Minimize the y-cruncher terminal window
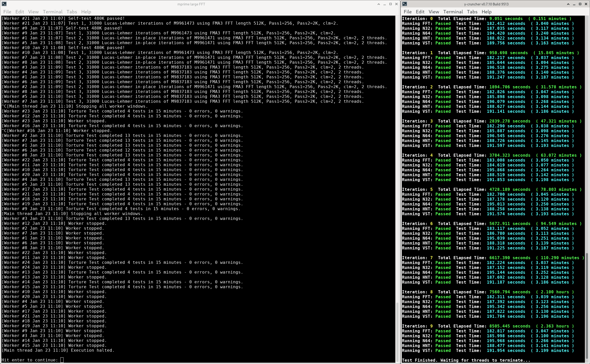Image resolution: width=590 pixels, height=364 pixels. pos(574,4)
